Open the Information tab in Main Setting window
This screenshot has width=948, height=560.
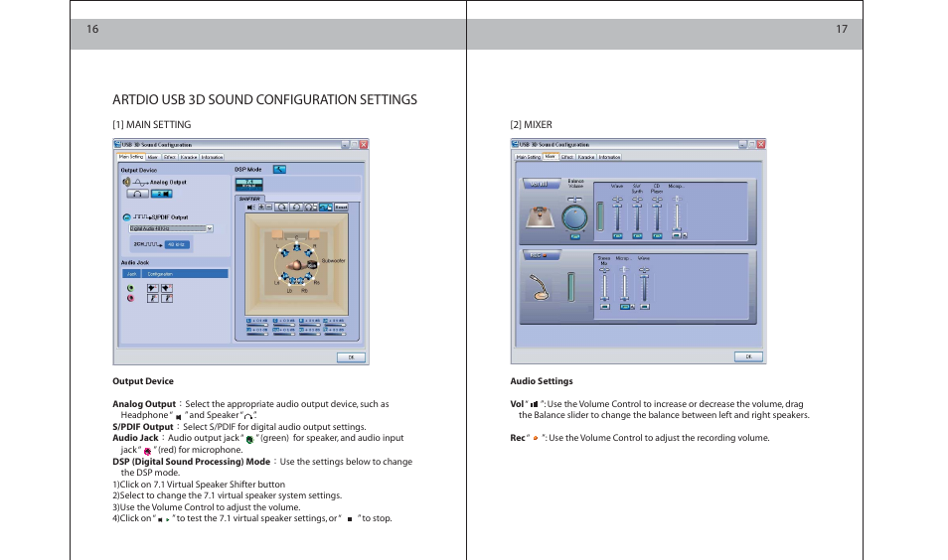coord(213,157)
